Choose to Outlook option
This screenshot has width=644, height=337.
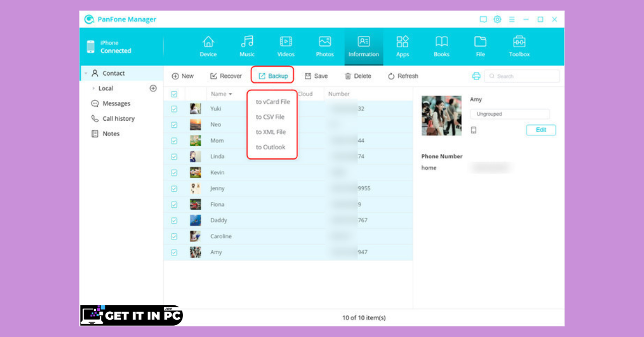click(x=270, y=147)
